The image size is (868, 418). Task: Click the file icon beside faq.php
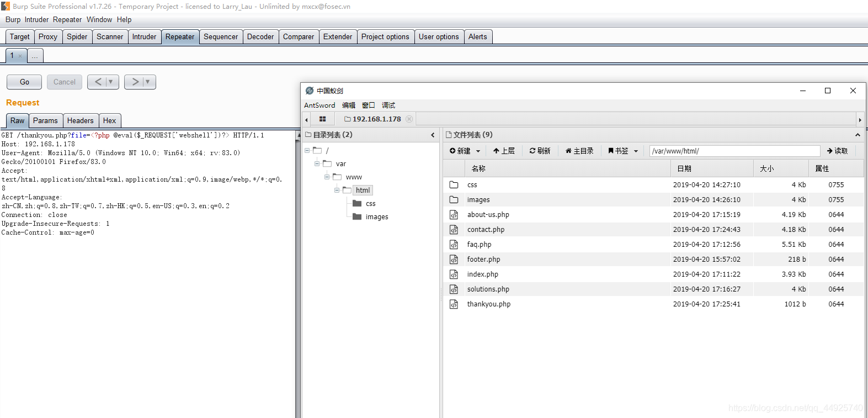point(454,245)
